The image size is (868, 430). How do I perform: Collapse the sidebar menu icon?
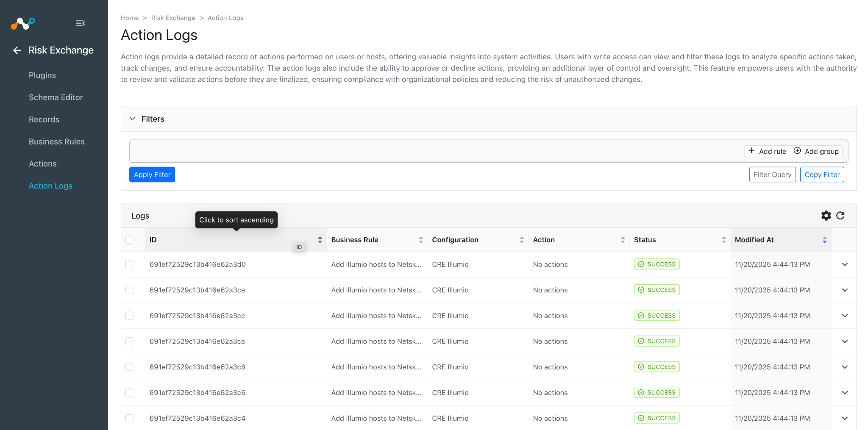[x=81, y=23]
